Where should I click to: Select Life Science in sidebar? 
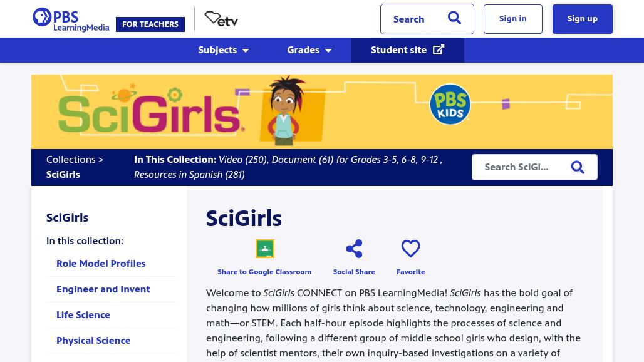[83, 315]
